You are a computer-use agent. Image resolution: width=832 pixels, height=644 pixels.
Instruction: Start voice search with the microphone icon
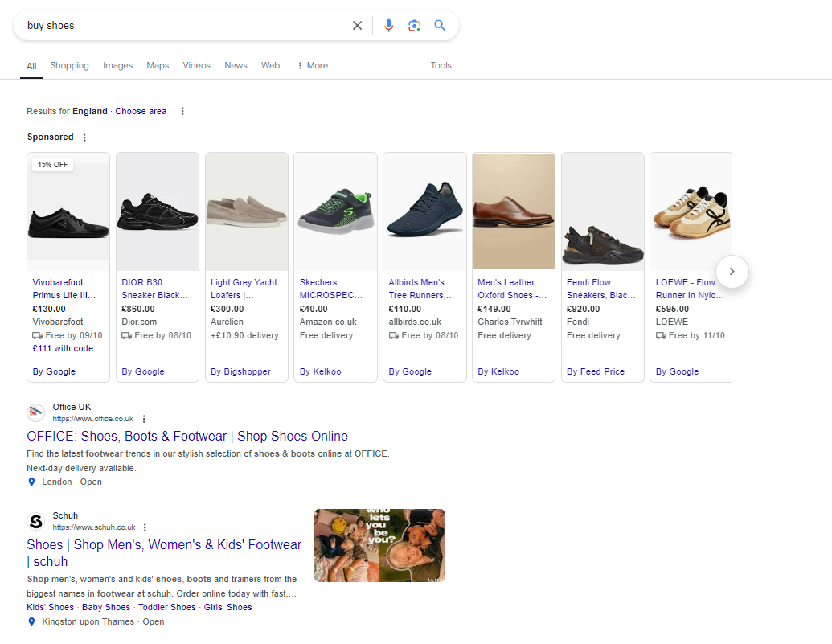pos(388,26)
